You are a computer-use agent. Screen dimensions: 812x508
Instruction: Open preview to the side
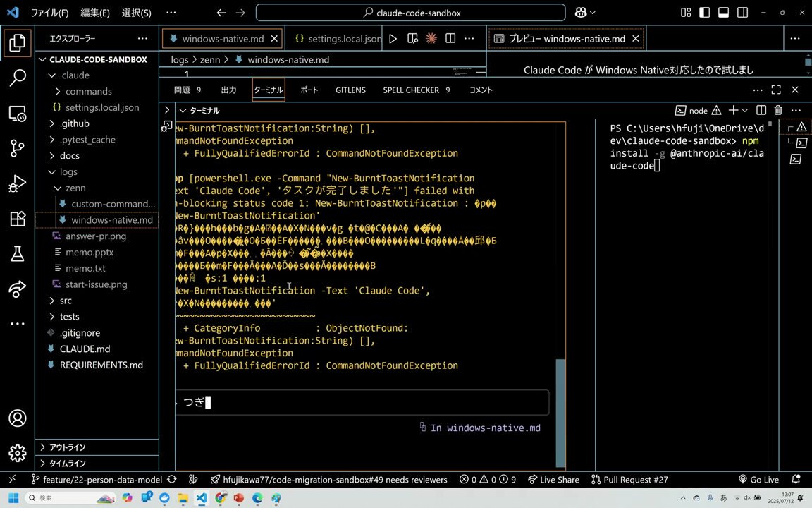click(x=412, y=38)
